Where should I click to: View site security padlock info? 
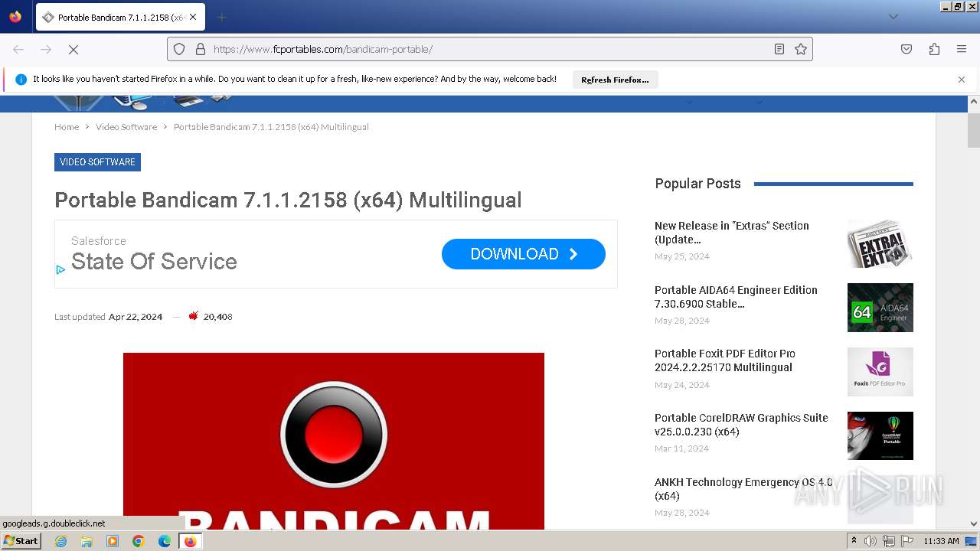[x=201, y=49]
